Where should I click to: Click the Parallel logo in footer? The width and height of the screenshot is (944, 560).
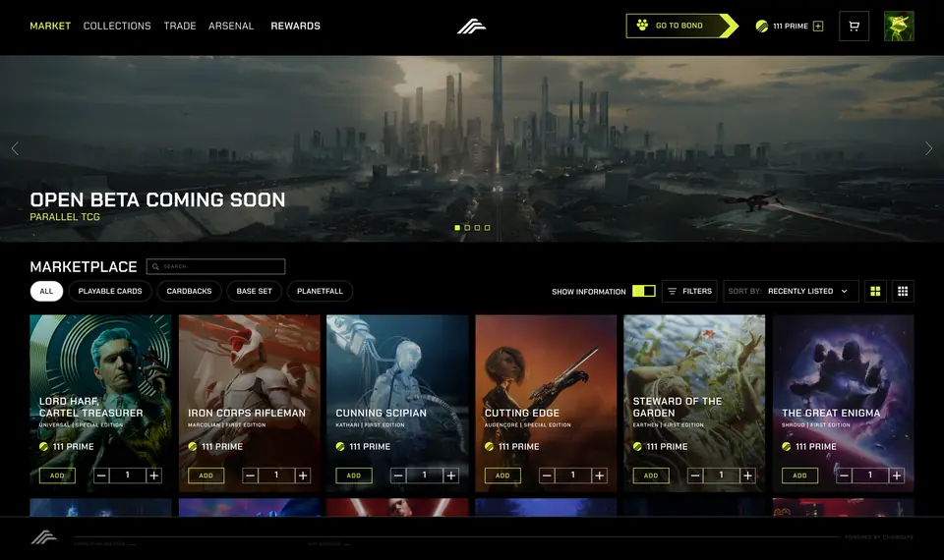[44, 536]
